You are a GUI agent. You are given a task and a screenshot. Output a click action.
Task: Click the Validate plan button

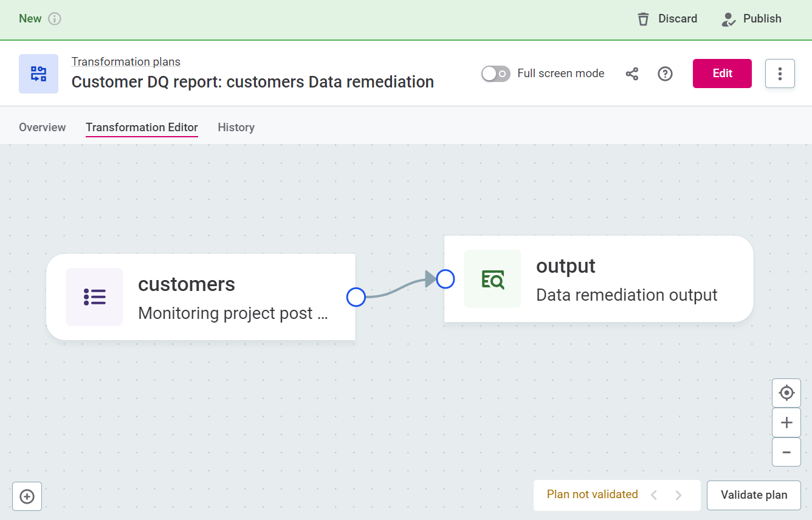point(754,495)
